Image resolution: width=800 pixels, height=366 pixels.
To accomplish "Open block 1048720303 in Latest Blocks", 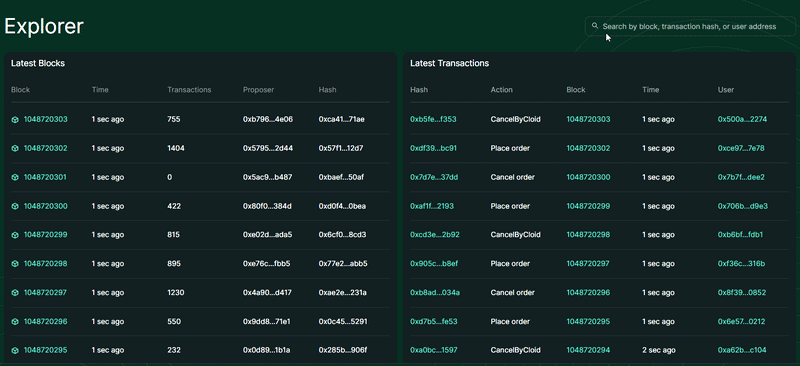I will [45, 119].
